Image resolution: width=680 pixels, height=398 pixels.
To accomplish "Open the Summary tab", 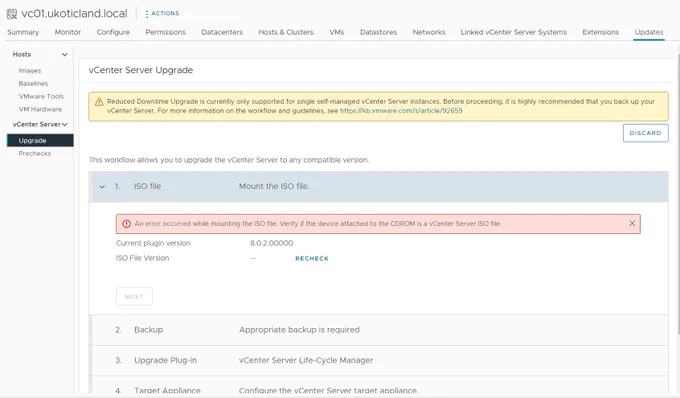I will point(23,32).
